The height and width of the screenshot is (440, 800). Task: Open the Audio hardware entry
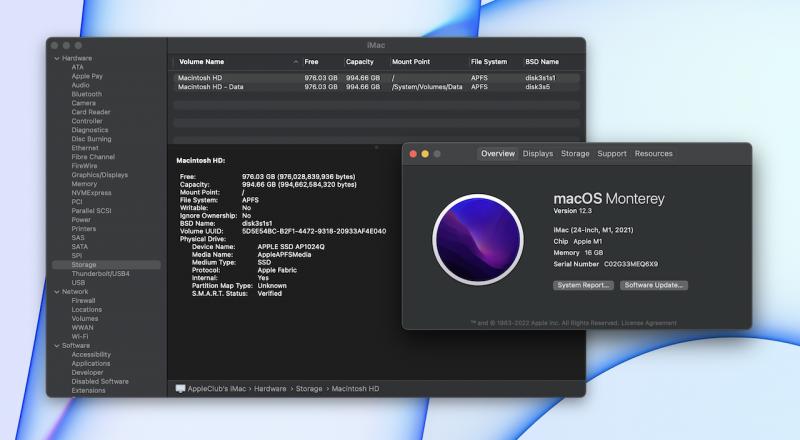coord(81,85)
